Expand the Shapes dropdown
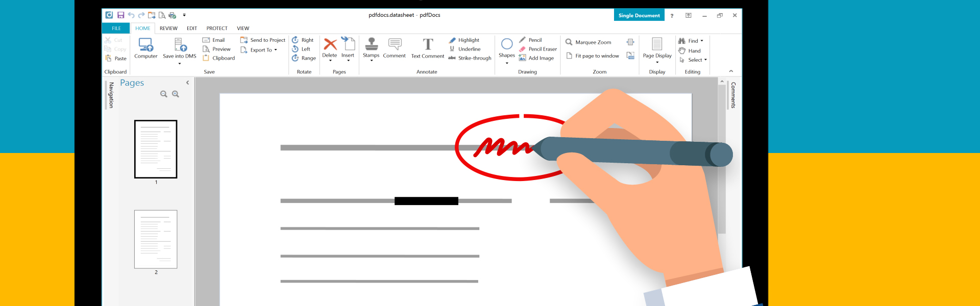Image resolution: width=980 pixels, height=306 pixels. [507, 63]
